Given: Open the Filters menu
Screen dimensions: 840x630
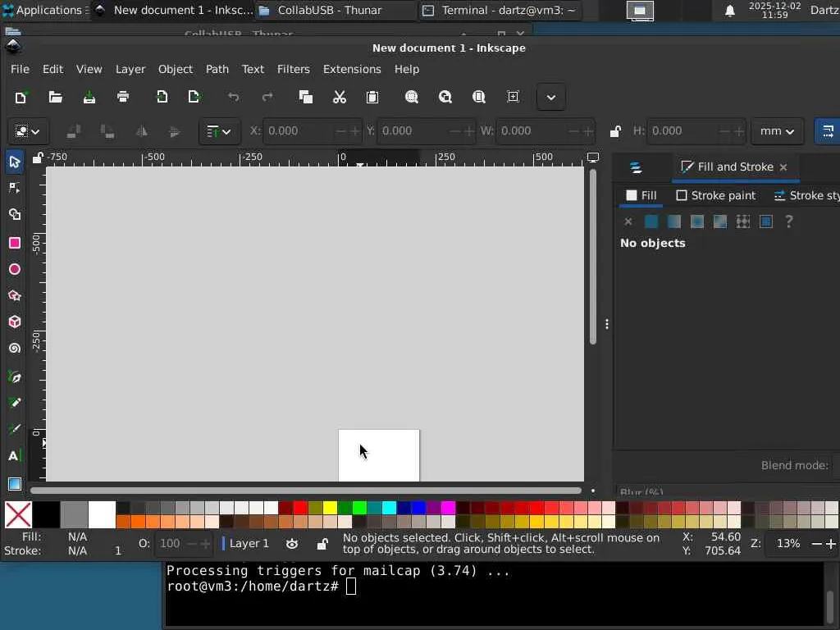Looking at the screenshot, I should [293, 69].
